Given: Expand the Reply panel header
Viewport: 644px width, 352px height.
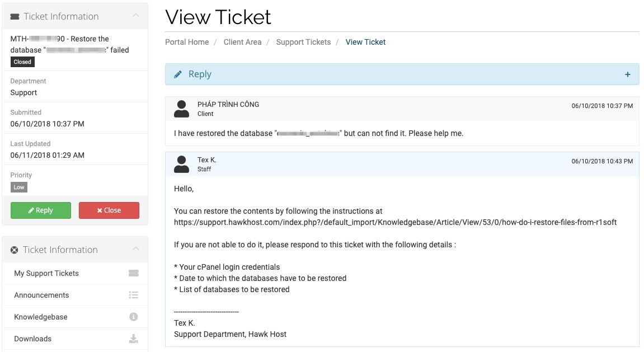Looking at the screenshot, I should (402, 74).
